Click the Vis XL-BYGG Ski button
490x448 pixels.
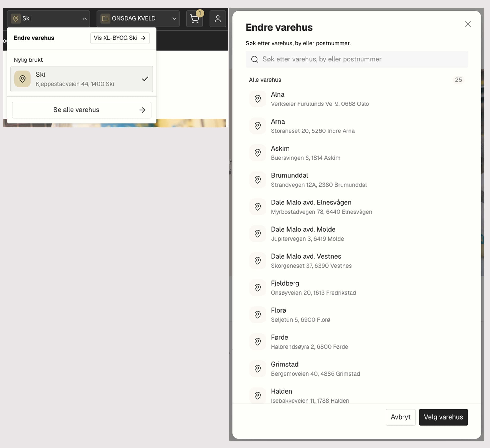(120, 38)
